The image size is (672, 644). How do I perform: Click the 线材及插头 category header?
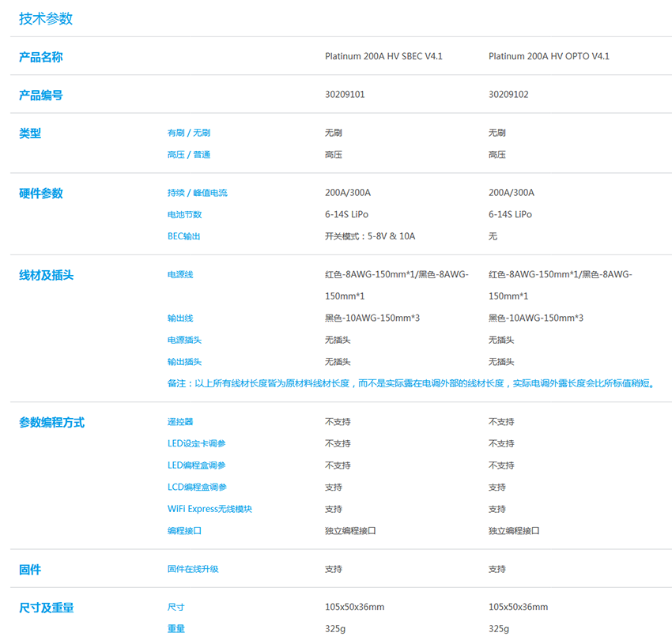click(46, 275)
